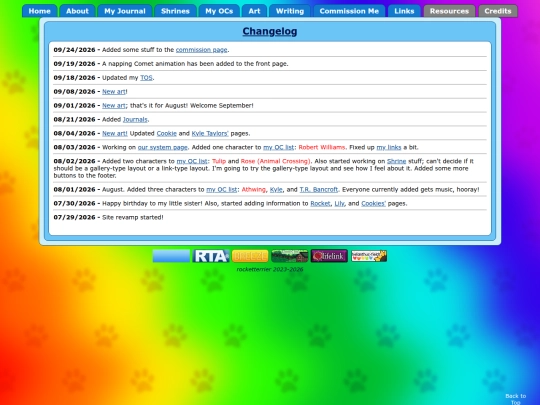Click the red Tulip character name

pyautogui.click(x=219, y=161)
